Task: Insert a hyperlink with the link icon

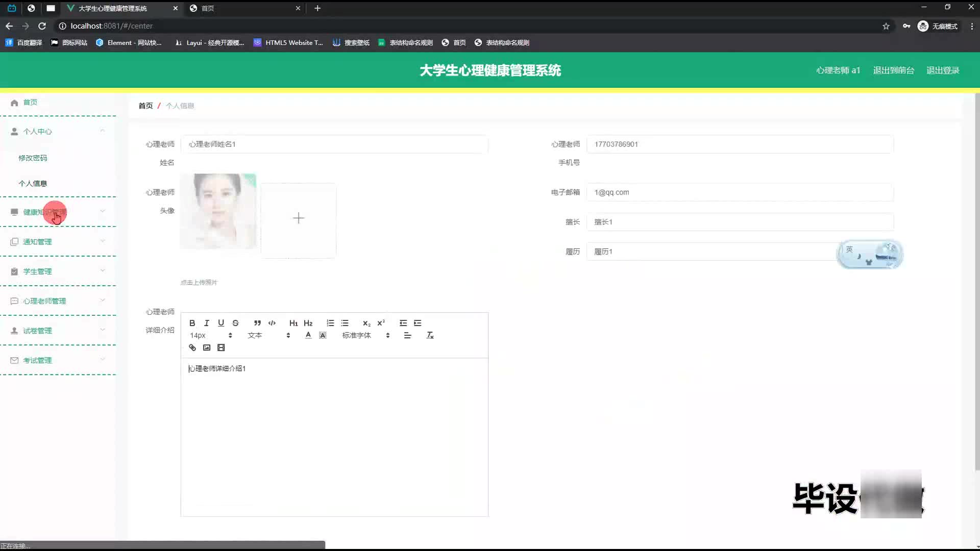Action: (192, 347)
